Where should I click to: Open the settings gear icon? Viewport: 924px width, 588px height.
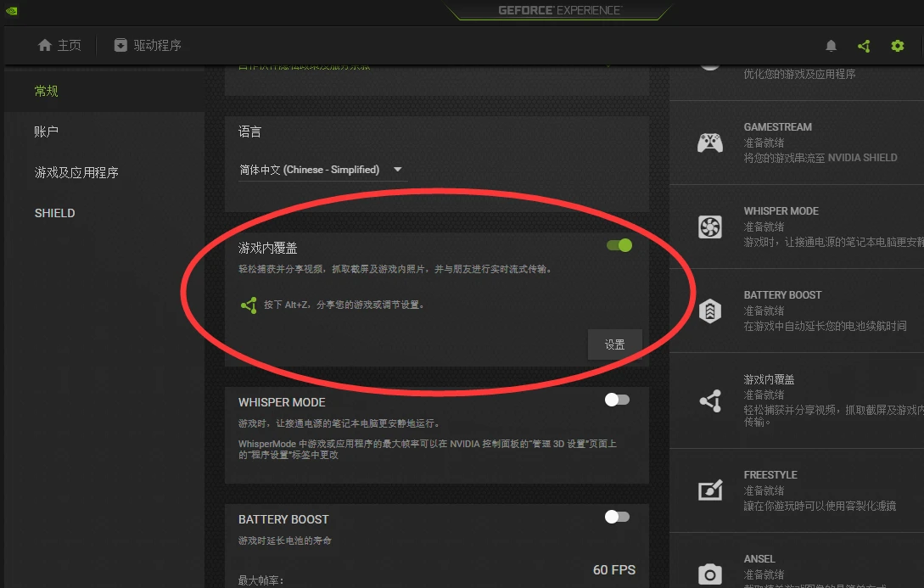898,46
